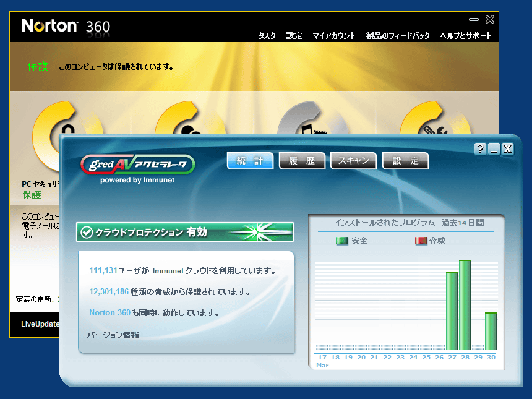
Task: Click the second yellow Norton category icon
Action: (190, 118)
